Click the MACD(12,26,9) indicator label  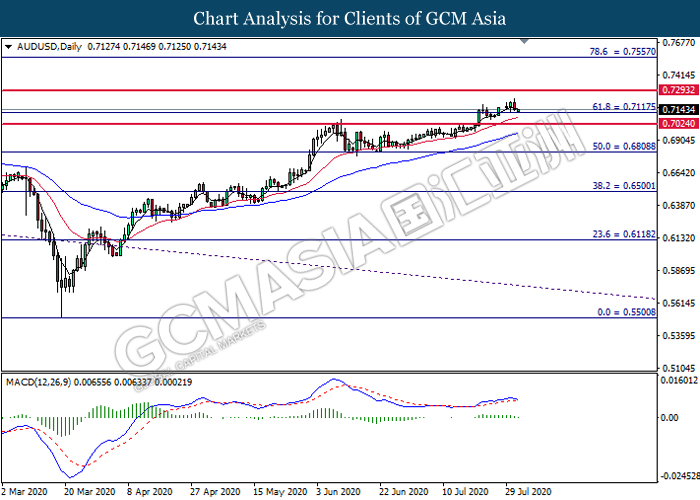[x=38, y=382]
